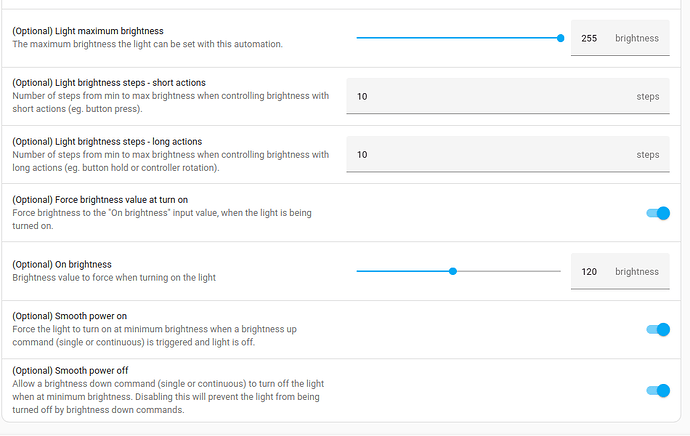Click the Smooth power off description paragraph
This screenshot has width=690, height=436.
(168, 396)
